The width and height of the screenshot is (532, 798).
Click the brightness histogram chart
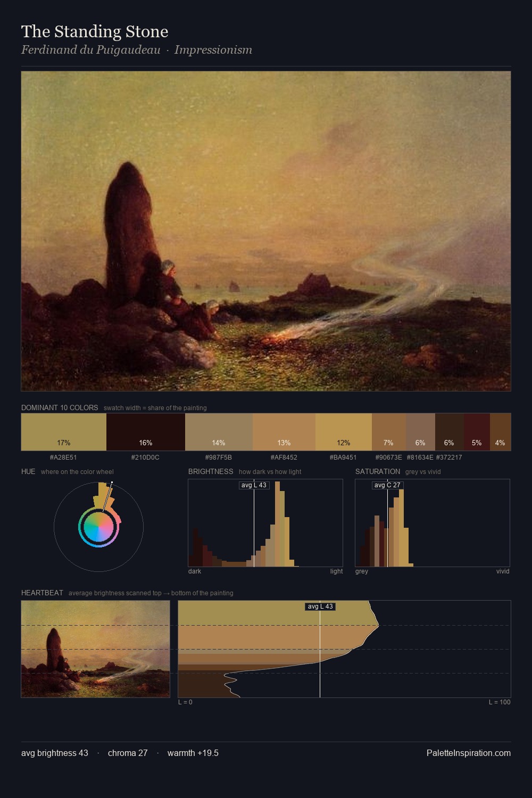pos(265,523)
